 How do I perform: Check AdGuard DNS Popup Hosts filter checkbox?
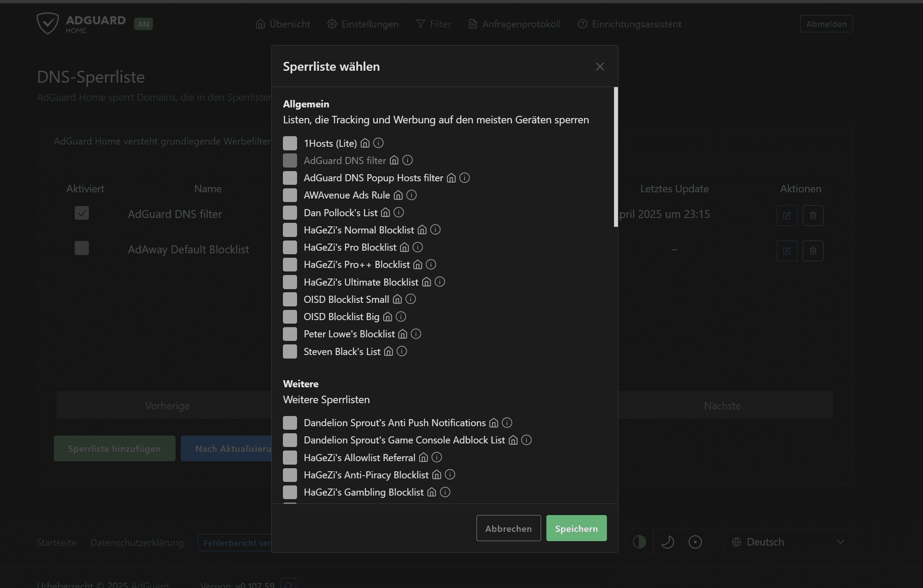click(290, 178)
